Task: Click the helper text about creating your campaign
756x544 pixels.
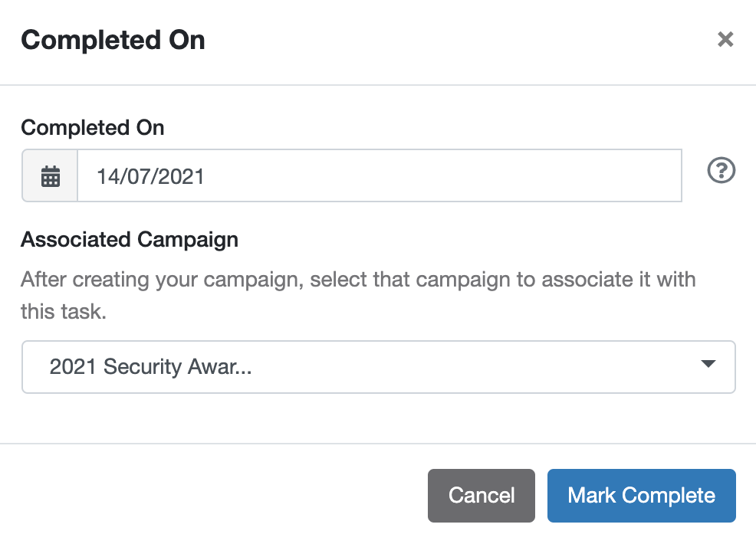Action: pos(358,295)
